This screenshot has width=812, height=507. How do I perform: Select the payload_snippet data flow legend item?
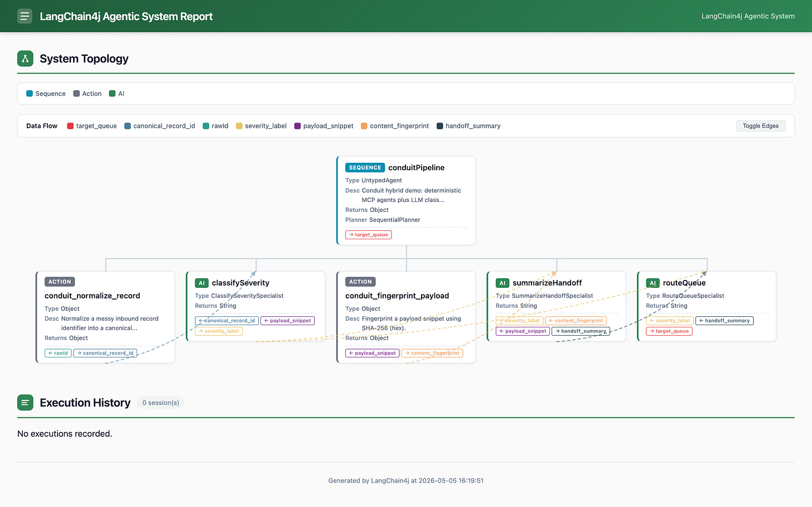click(324, 126)
